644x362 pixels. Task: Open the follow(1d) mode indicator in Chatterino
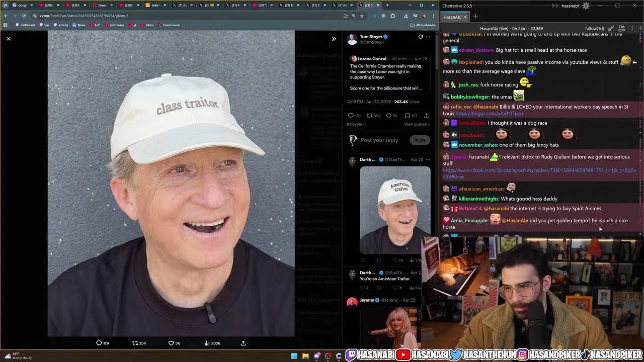(x=594, y=29)
